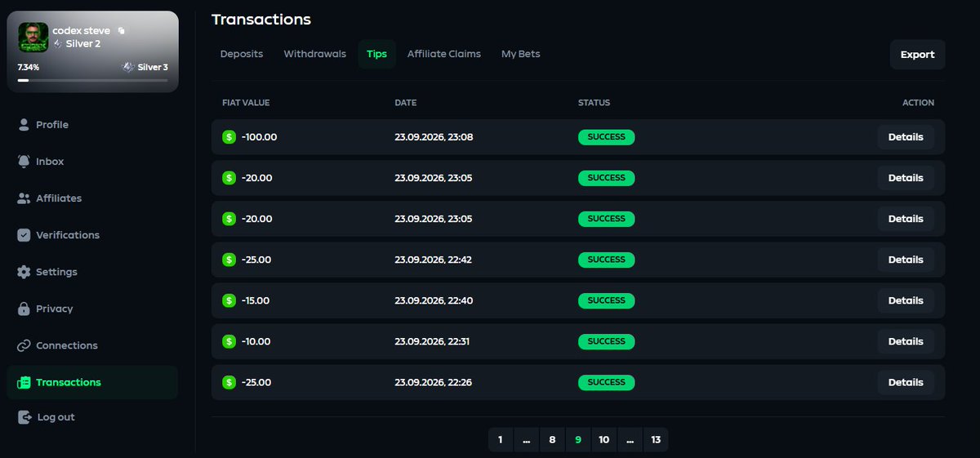Viewport: 980px width, 458px height.
Task: Click the Transactions page heading
Action: click(x=261, y=19)
